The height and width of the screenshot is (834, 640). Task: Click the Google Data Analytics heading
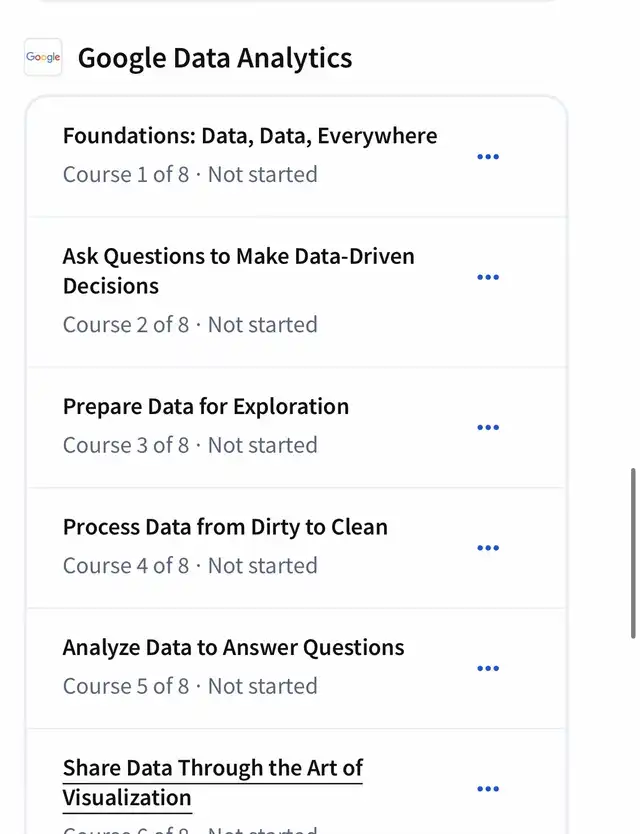(215, 58)
